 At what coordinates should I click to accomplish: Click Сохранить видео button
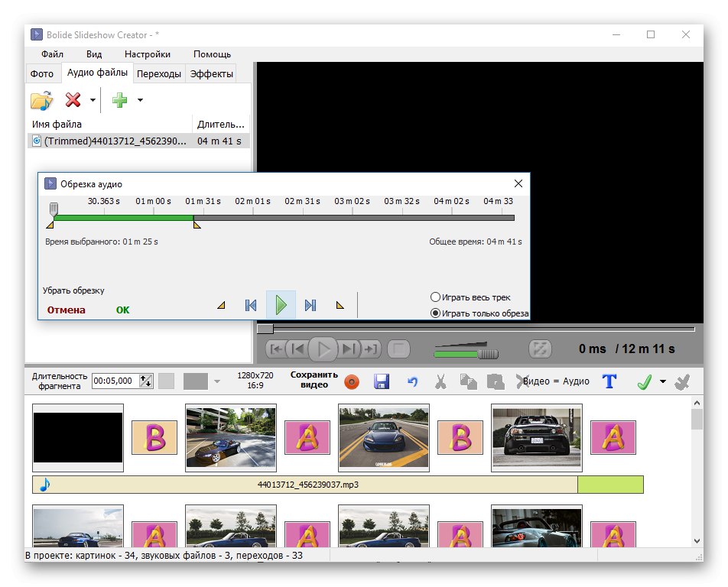[x=314, y=380]
